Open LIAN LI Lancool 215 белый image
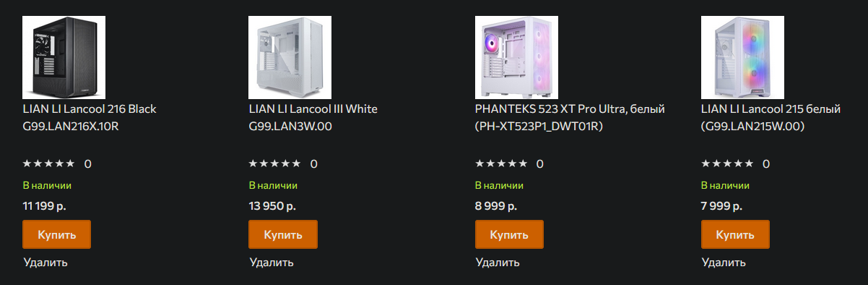This screenshot has height=285, width=868. pyautogui.click(x=742, y=57)
